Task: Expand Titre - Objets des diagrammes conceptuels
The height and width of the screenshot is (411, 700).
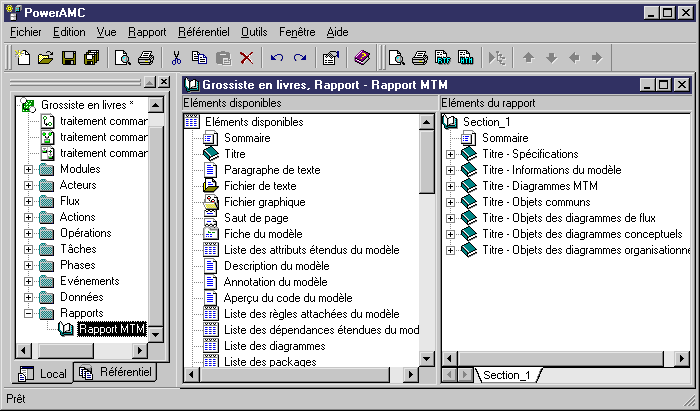Action: pyautogui.click(x=450, y=234)
